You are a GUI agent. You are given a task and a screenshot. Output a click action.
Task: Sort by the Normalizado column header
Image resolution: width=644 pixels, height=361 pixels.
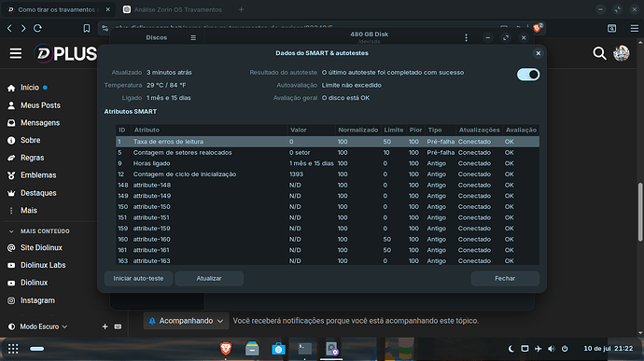coord(357,130)
